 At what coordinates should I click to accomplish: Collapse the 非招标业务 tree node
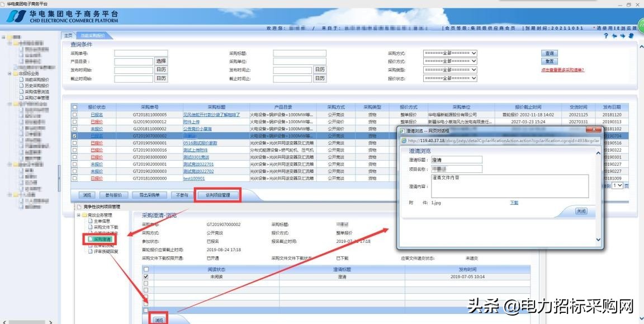[x=9, y=73]
